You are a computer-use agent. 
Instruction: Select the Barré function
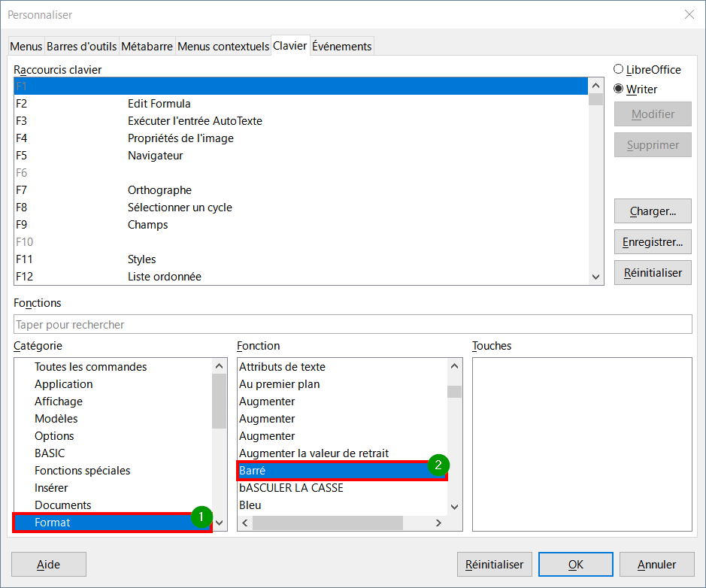[x=342, y=471]
